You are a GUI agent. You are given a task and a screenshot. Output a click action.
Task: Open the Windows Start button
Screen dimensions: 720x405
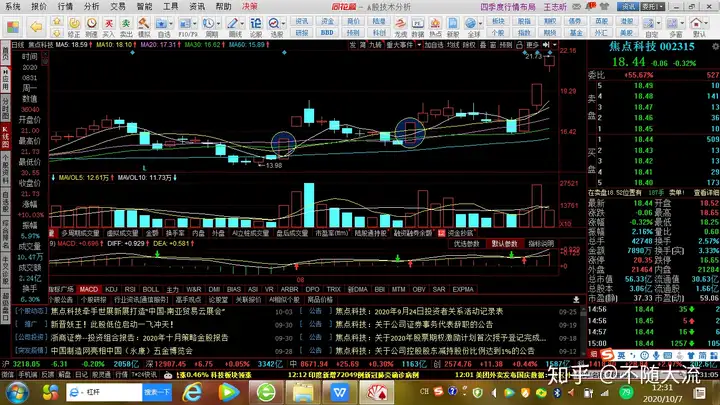[17, 393]
